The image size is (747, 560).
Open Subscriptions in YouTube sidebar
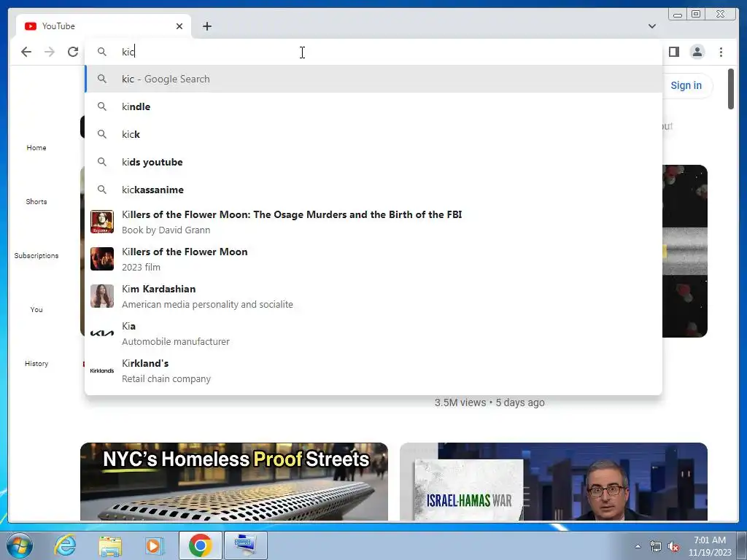[x=36, y=256]
